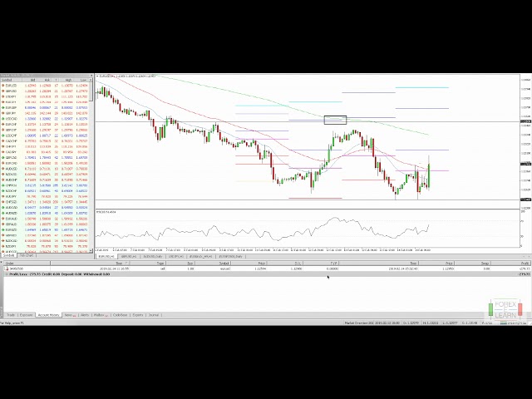Click the GBPUSD symbol icon in Market Watch

[x=3, y=91]
